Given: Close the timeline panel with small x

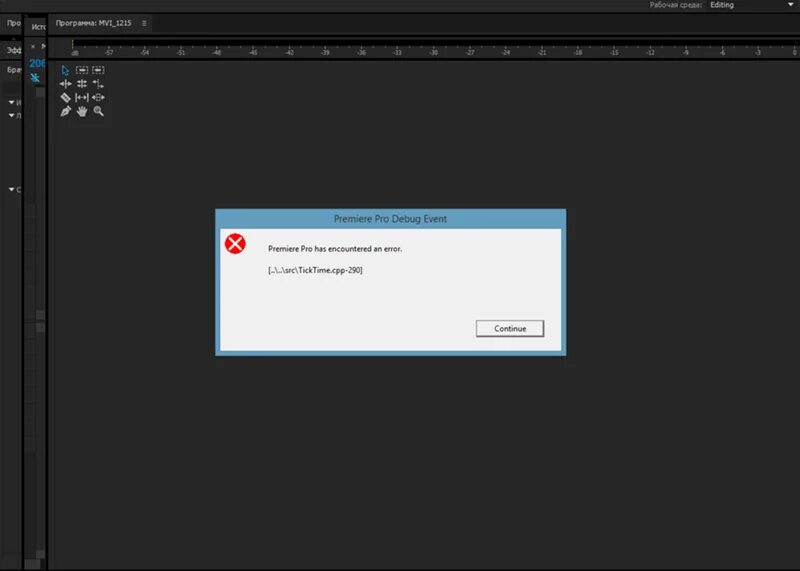Looking at the screenshot, I should coord(33,46).
